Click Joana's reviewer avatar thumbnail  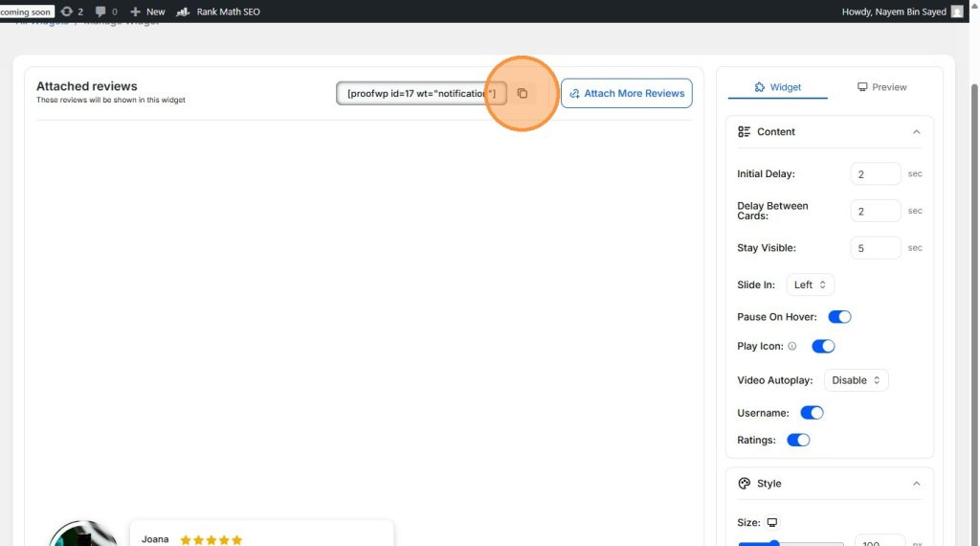[x=83, y=533]
